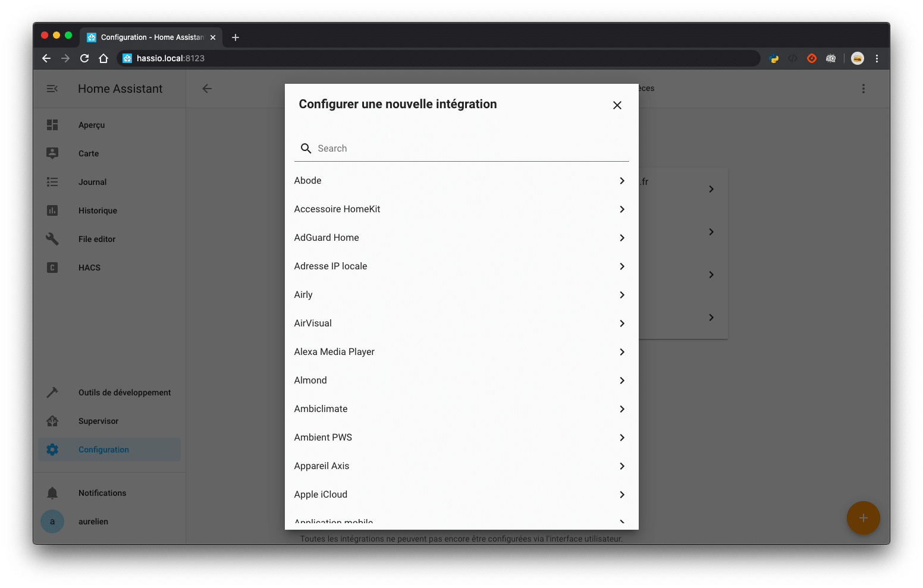Close the new integration dialog
The width and height of the screenshot is (923, 588).
(x=617, y=105)
